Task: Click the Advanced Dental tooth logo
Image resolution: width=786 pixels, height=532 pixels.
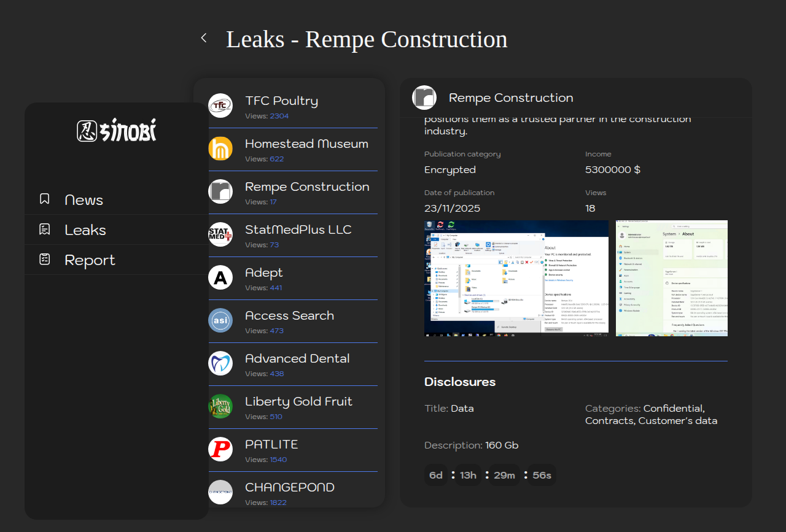Action: pos(220,363)
